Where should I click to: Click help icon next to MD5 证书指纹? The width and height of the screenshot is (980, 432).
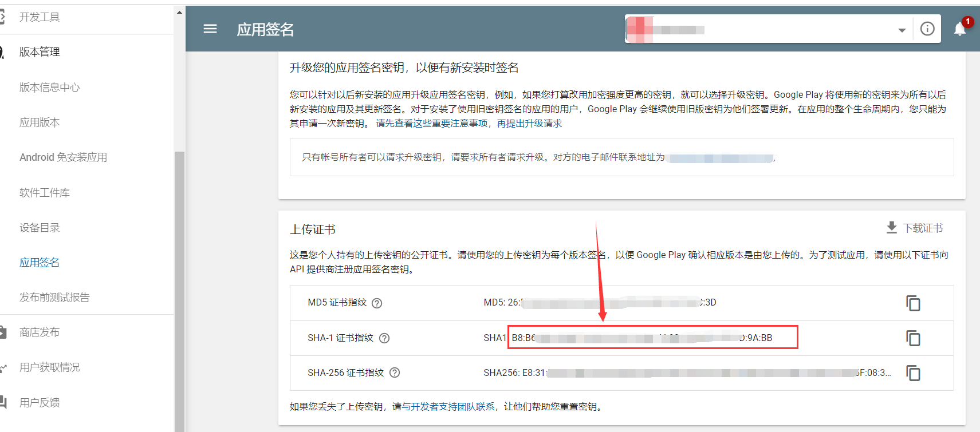[377, 303]
